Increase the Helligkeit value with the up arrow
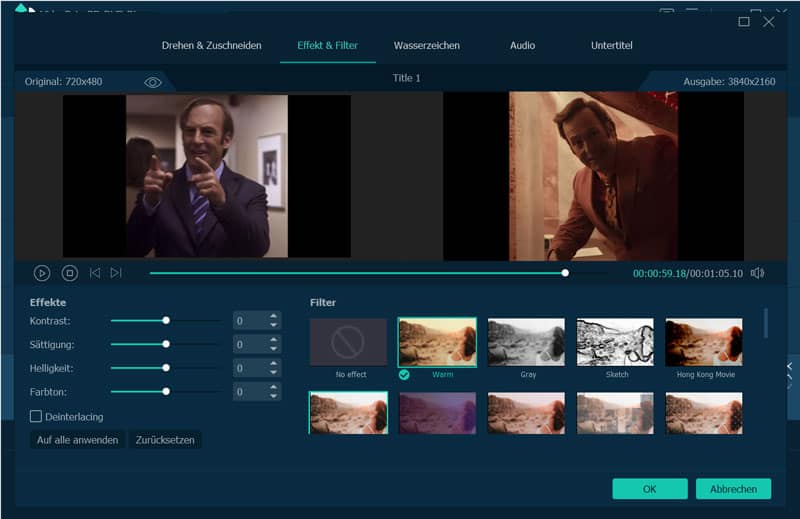Viewport: 800px width, 519px height. (x=273, y=364)
